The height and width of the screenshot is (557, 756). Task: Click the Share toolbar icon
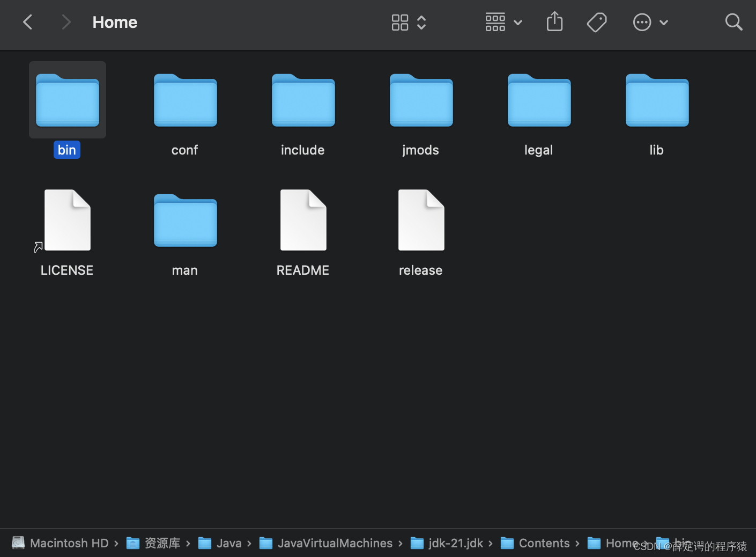[x=554, y=22]
